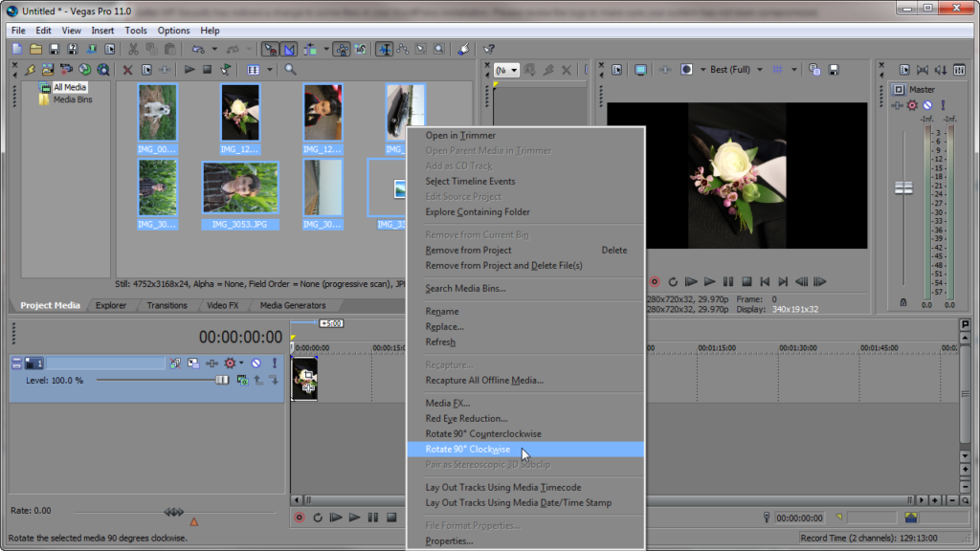
Task: Cut selection with the scissors icon
Action: point(133,49)
